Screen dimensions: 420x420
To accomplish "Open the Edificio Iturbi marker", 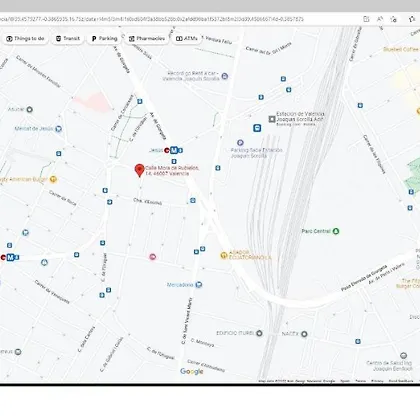I will tap(259, 333).
